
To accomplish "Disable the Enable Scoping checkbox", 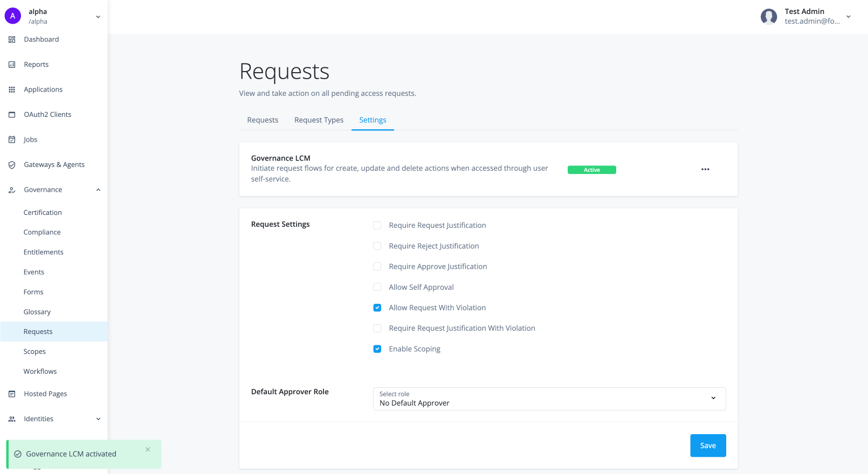I will (377, 349).
